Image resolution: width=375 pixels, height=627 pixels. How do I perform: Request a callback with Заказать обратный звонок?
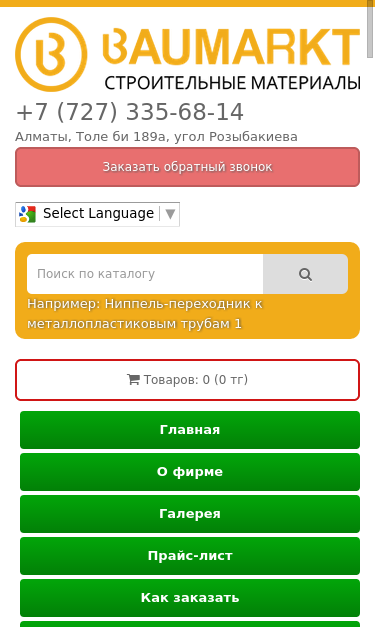tap(188, 167)
